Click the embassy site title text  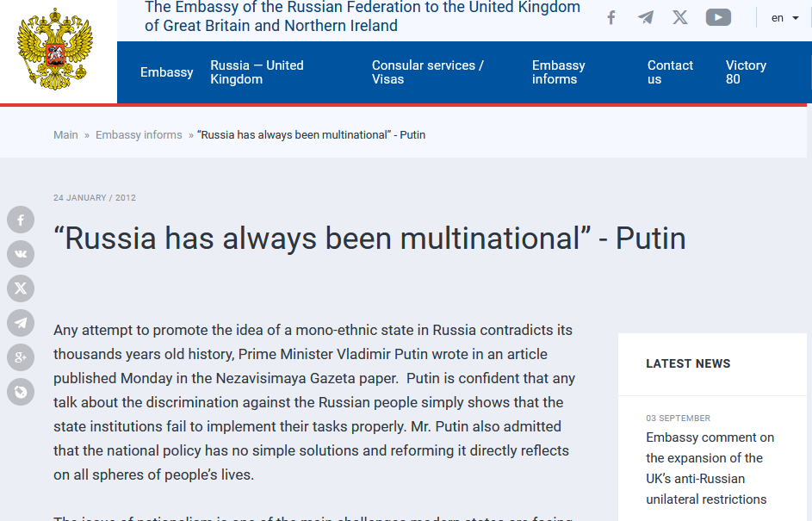tap(363, 16)
